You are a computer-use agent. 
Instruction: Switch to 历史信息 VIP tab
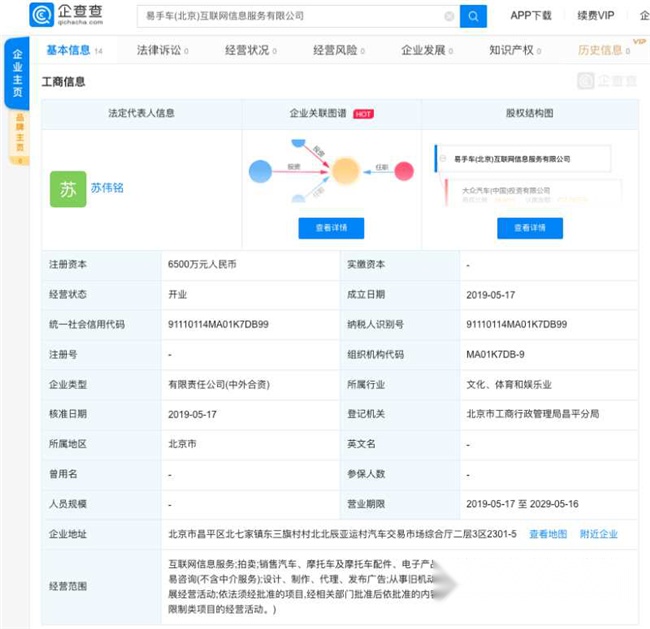604,50
